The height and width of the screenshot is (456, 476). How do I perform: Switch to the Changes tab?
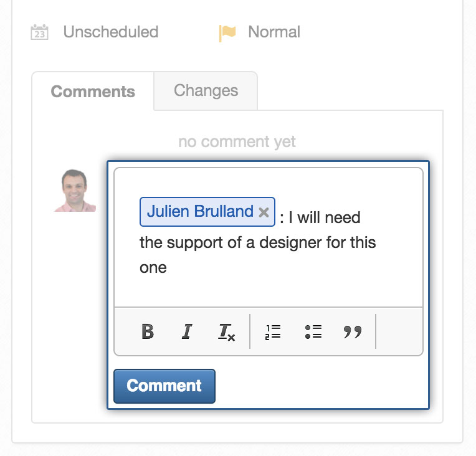click(206, 90)
